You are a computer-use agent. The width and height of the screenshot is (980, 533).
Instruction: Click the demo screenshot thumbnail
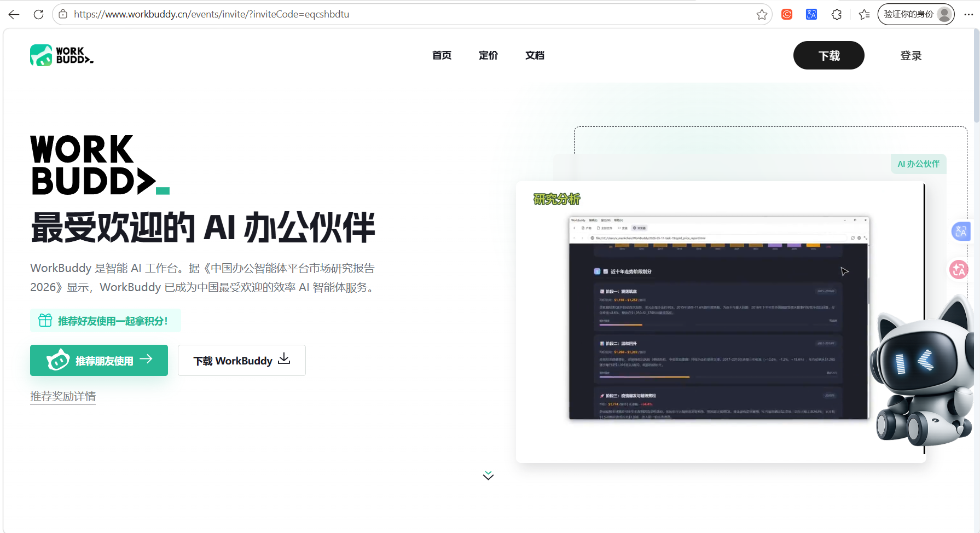pyautogui.click(x=719, y=318)
